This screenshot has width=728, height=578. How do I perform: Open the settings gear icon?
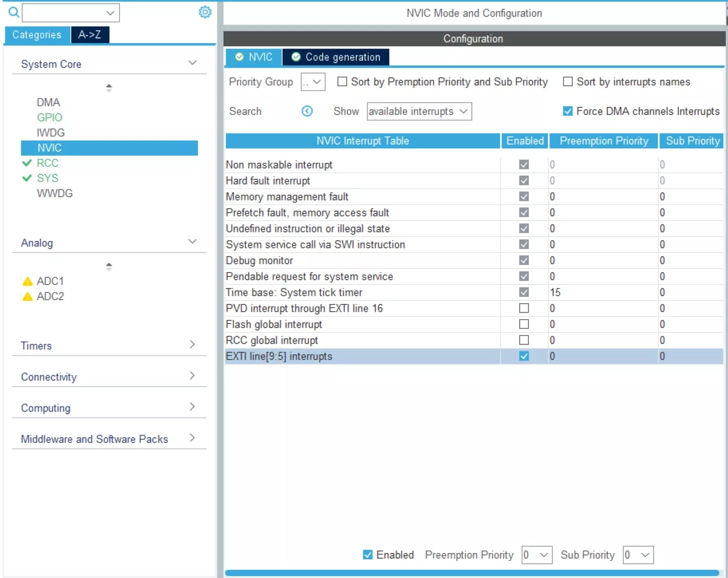(205, 12)
